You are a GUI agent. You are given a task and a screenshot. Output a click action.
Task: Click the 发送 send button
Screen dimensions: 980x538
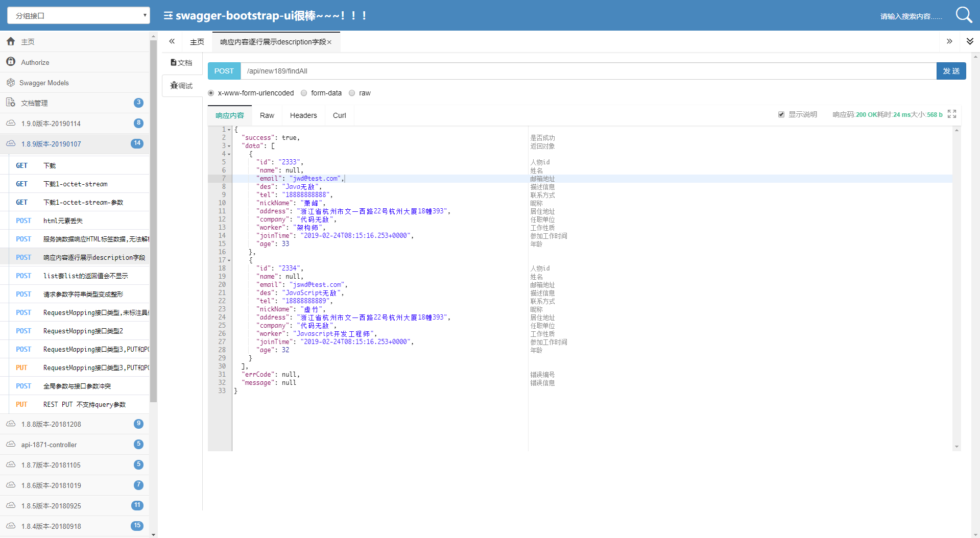(x=951, y=71)
